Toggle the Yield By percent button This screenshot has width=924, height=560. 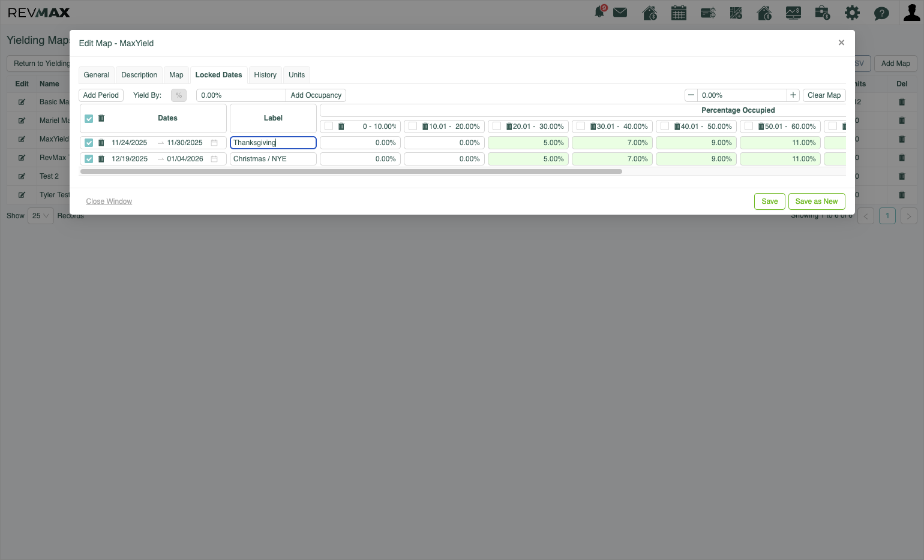pos(179,95)
